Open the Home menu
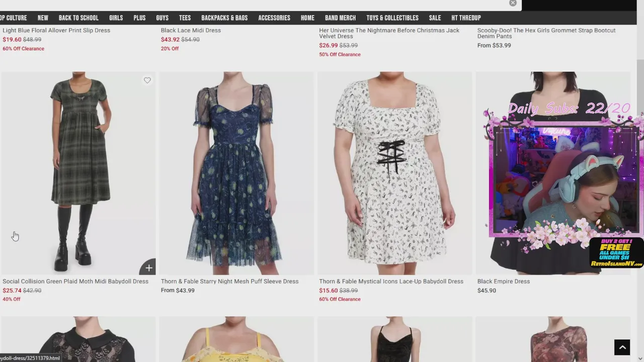Image resolution: width=644 pixels, height=362 pixels. [x=307, y=18]
